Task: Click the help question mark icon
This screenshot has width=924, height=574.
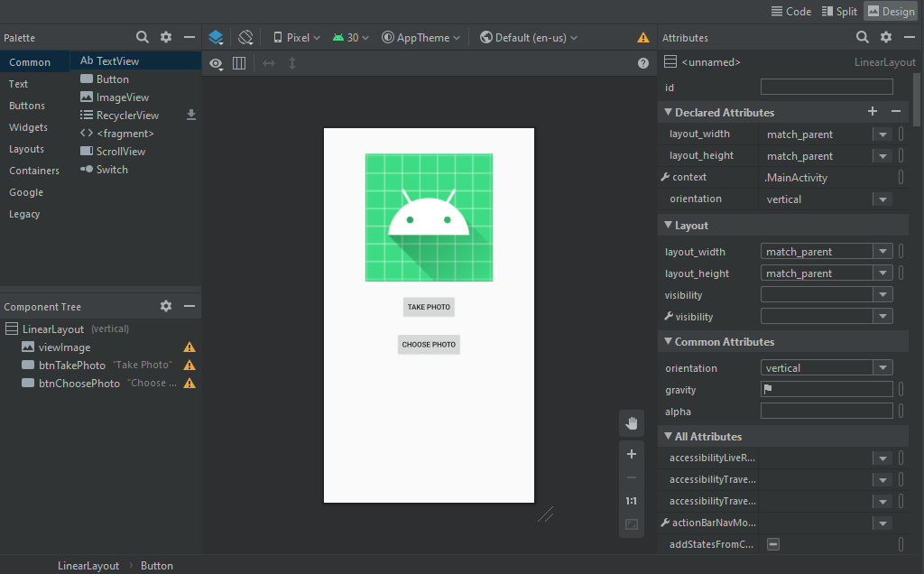Action: 642,64
